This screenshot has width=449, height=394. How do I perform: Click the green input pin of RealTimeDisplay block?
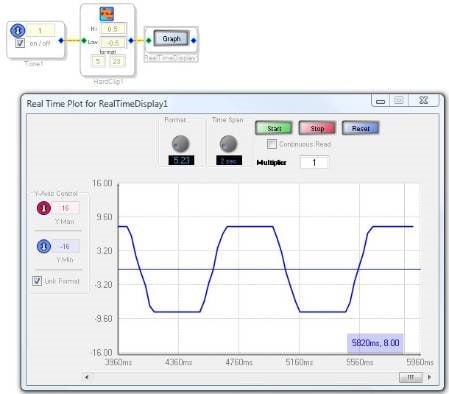pos(149,41)
